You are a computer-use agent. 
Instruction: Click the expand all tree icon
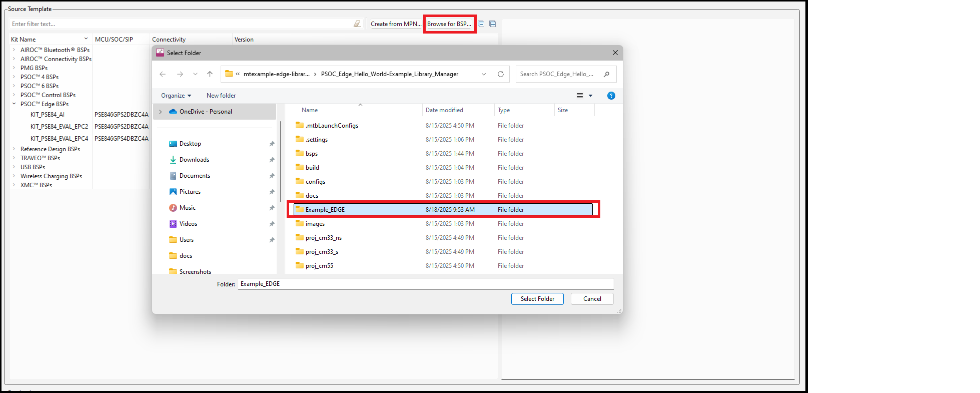click(493, 24)
